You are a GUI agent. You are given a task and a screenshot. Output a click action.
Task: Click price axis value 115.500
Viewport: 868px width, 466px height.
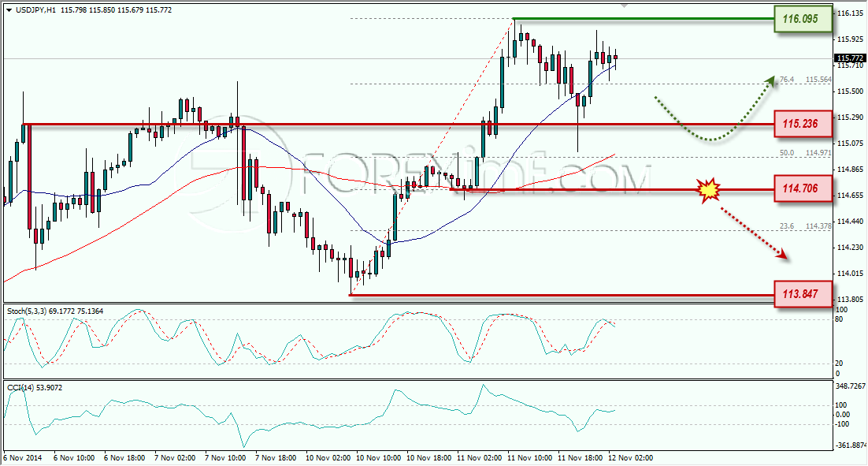pos(851,91)
